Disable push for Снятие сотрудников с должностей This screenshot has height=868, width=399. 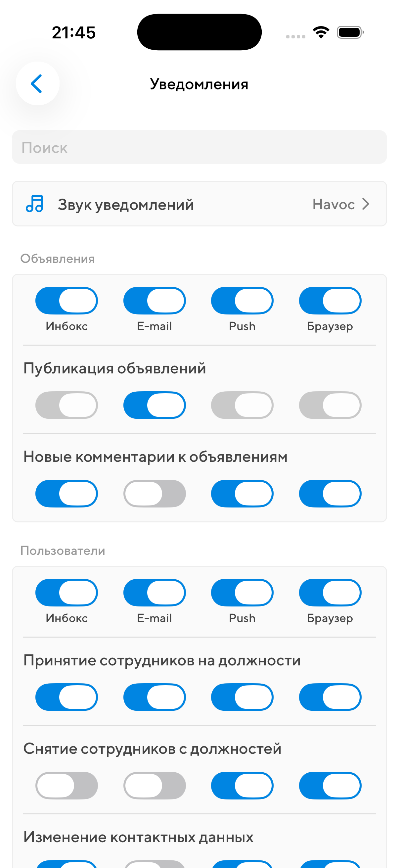242,785
